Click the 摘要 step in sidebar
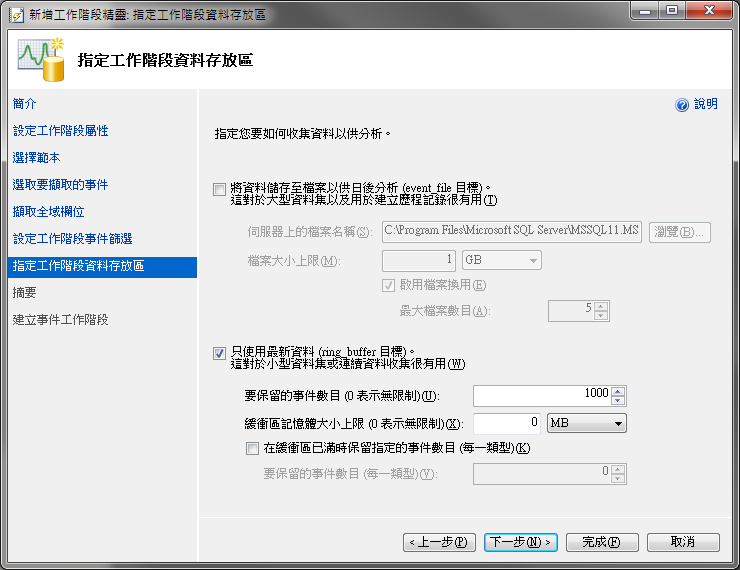 (25, 293)
